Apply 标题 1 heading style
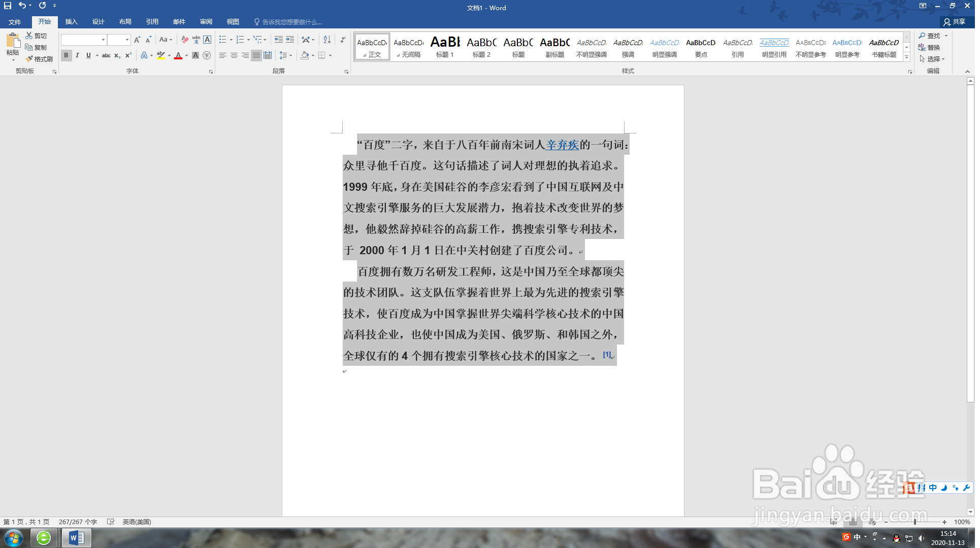This screenshot has height=548, width=980. 445,47
